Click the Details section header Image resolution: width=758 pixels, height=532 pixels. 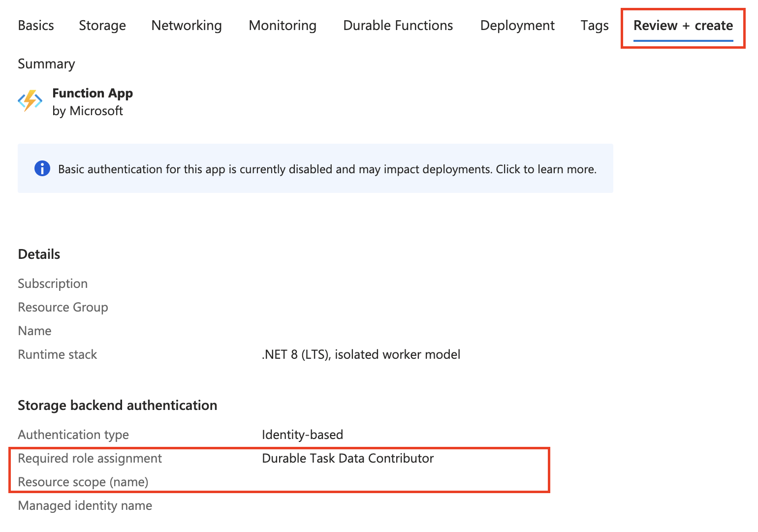click(x=39, y=254)
